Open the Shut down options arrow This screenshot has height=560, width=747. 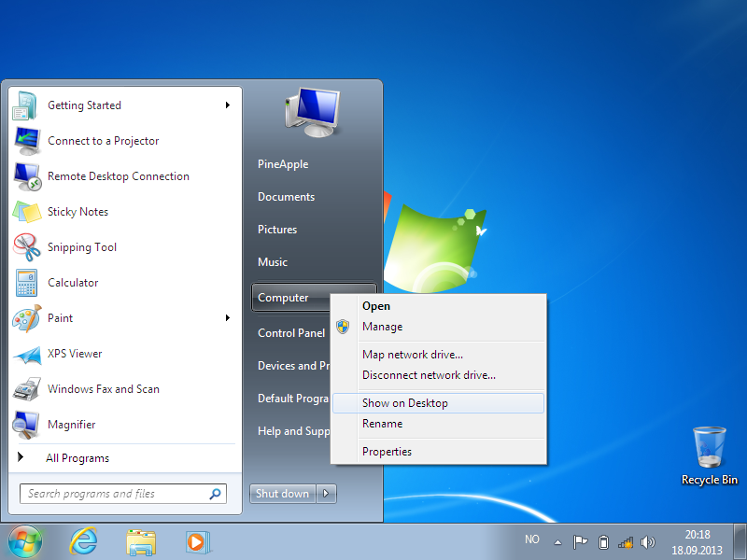[326, 494]
